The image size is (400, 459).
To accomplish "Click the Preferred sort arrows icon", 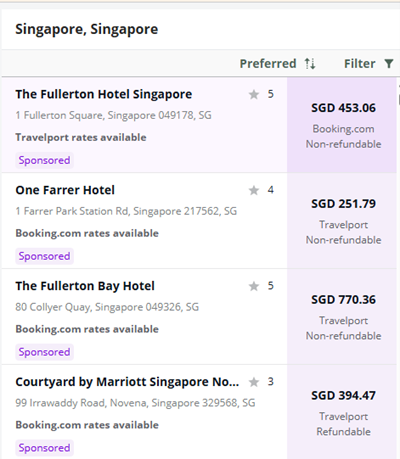I will click(x=310, y=63).
